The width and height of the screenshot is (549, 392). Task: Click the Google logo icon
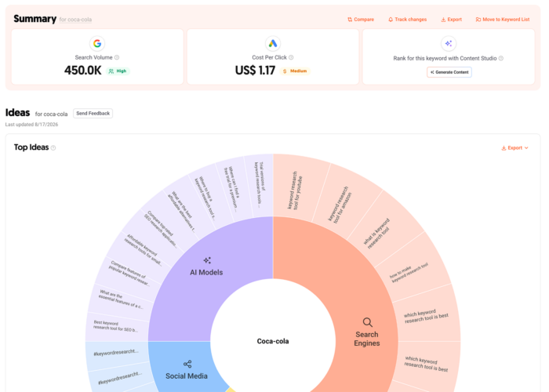click(97, 43)
